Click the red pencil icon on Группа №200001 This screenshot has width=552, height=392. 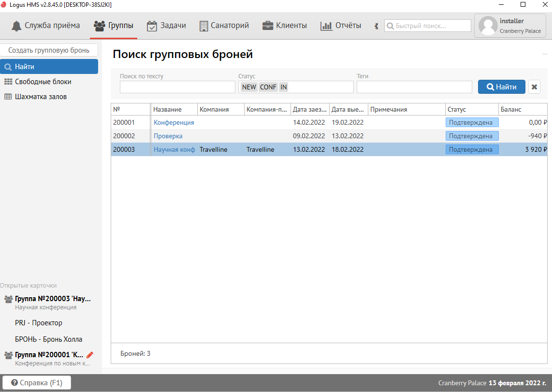click(90, 355)
